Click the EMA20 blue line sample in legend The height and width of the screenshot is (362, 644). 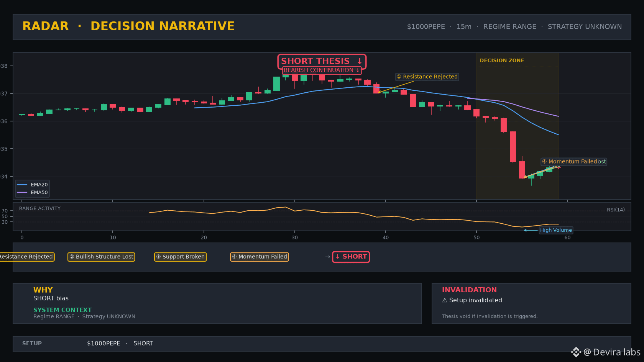tap(22, 185)
